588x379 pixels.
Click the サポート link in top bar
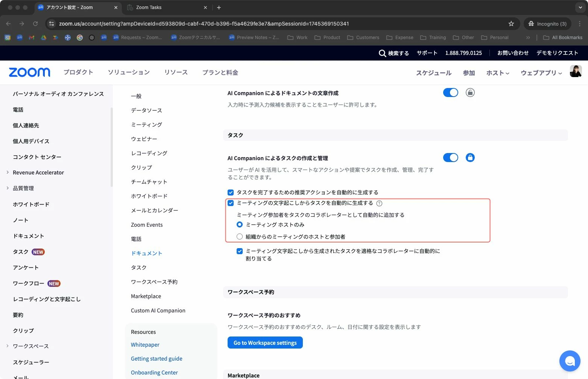[x=427, y=53]
